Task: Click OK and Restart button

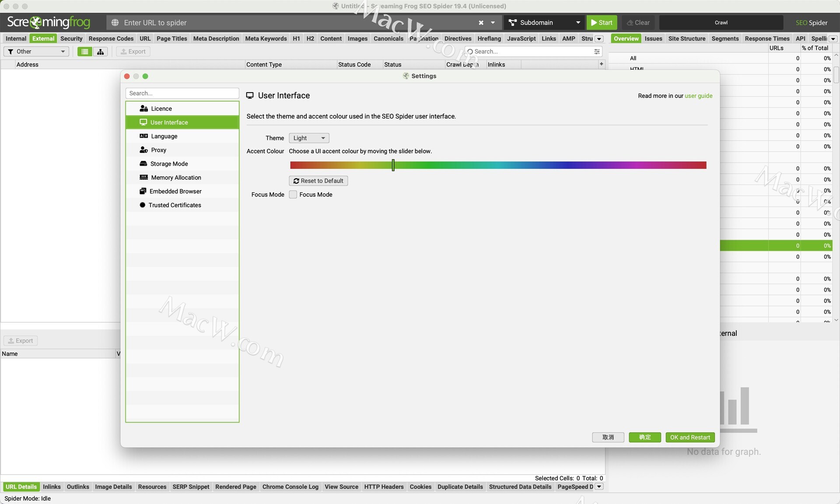Action: (x=690, y=437)
